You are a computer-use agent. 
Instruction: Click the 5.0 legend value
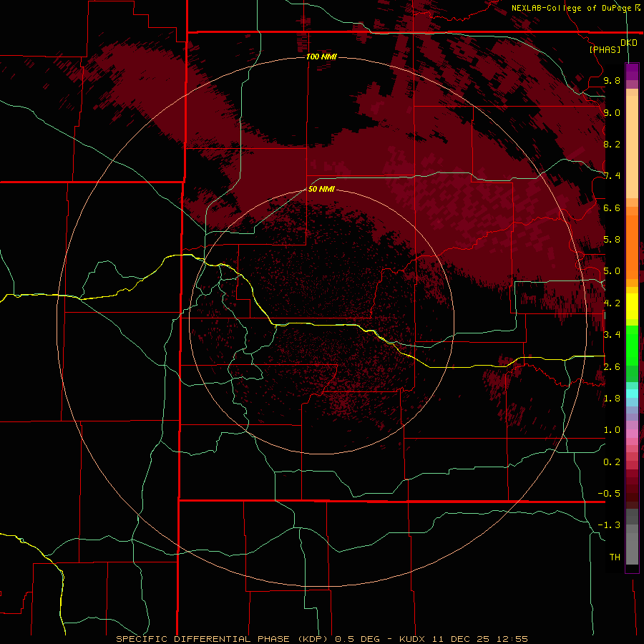click(x=612, y=271)
